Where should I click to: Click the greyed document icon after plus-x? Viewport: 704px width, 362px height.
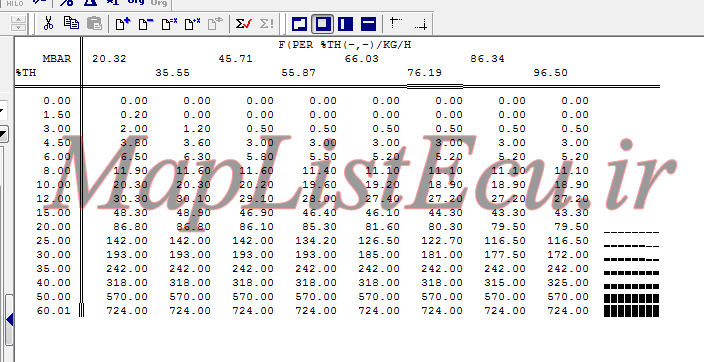(215, 23)
